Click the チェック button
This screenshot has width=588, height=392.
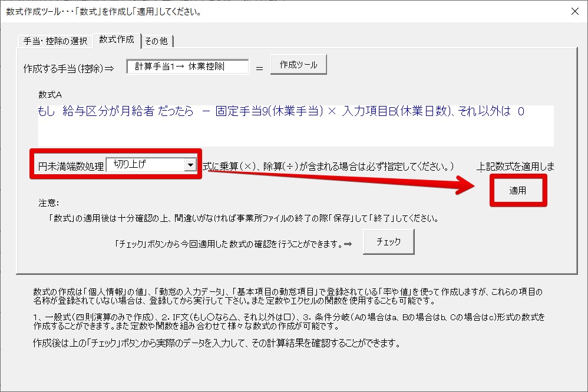point(388,241)
